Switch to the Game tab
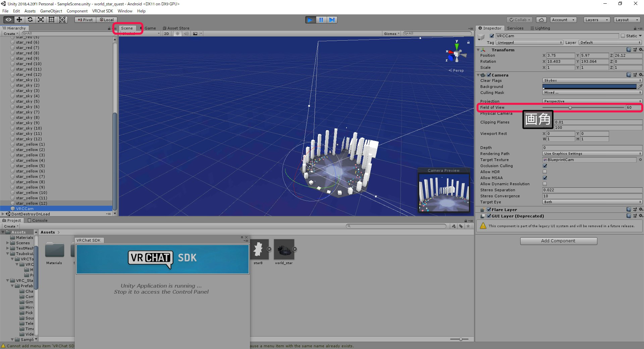 [150, 28]
